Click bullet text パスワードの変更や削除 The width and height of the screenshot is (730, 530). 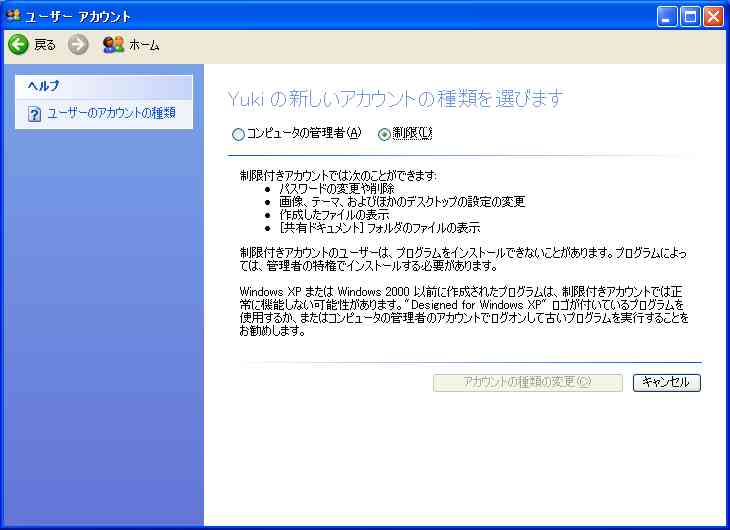[337, 189]
